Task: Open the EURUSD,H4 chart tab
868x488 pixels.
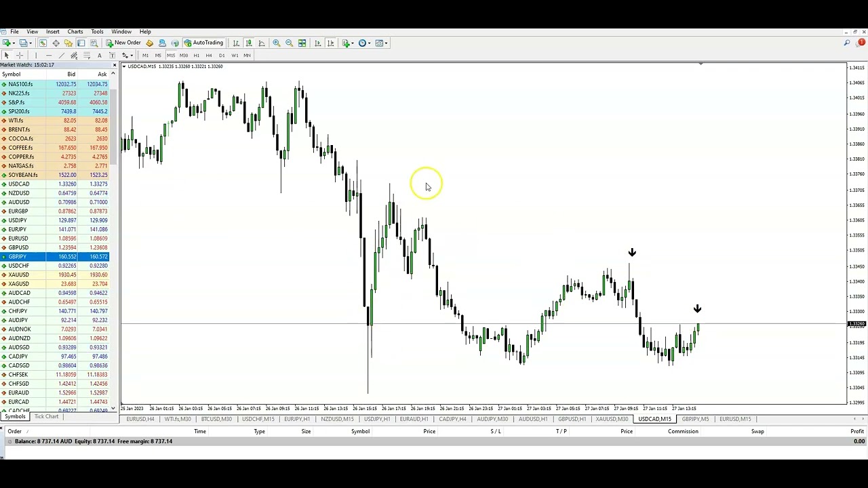Action: coord(140,419)
